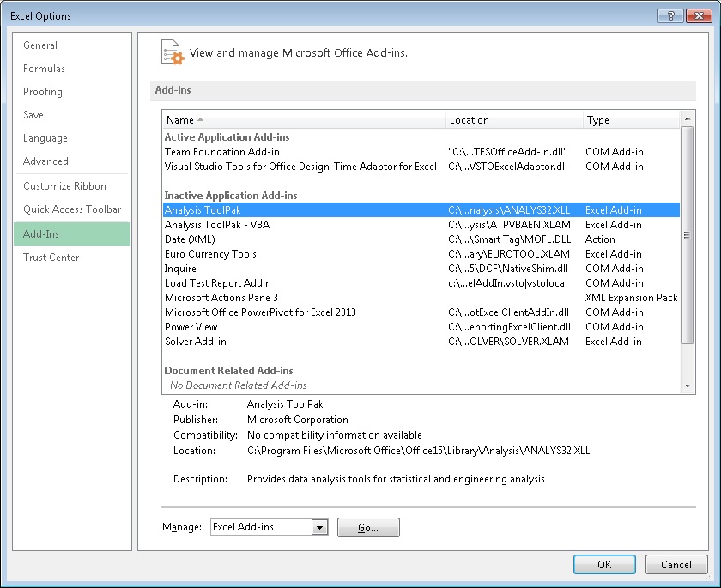Image resolution: width=721 pixels, height=588 pixels.
Task: Close the Excel Options dialog
Action: (x=699, y=15)
